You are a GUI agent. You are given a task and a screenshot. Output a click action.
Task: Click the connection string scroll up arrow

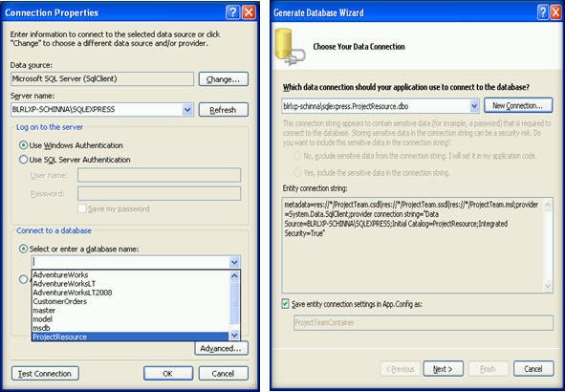click(548, 206)
